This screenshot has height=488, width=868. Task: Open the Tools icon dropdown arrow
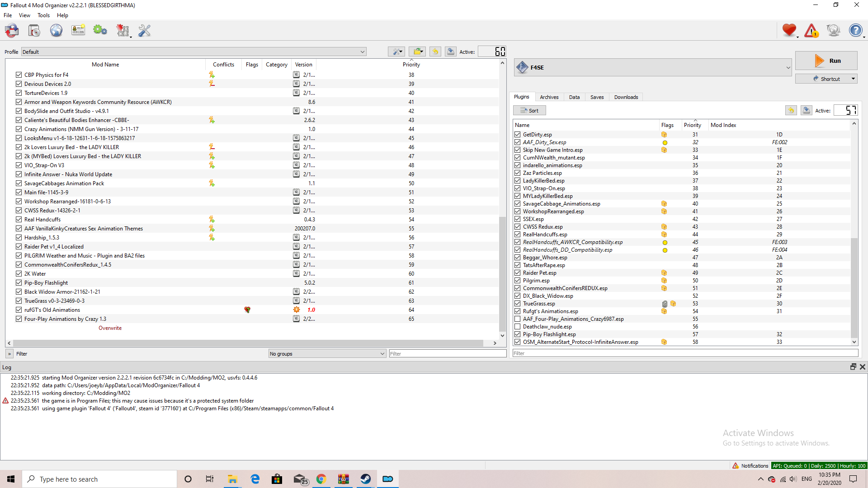(x=131, y=37)
